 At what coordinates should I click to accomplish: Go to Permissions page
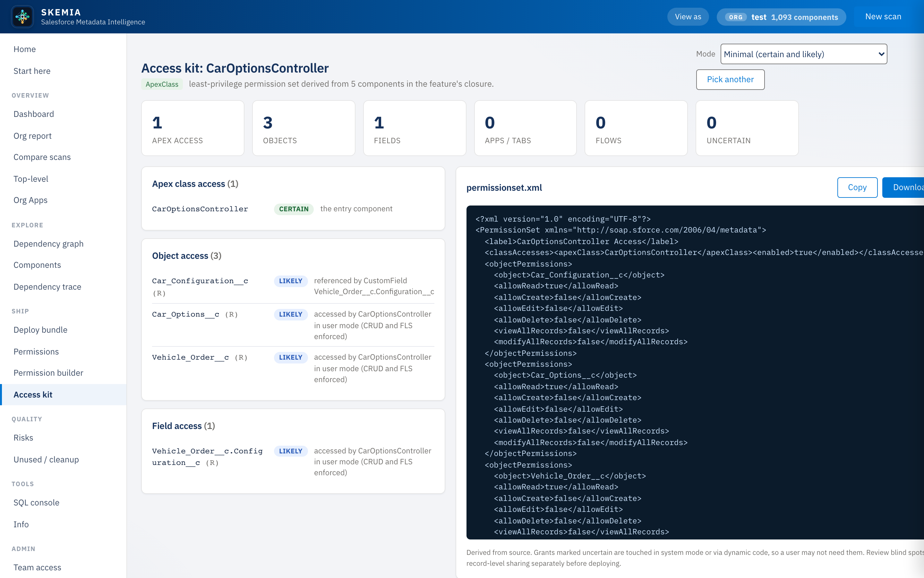tap(64, 352)
